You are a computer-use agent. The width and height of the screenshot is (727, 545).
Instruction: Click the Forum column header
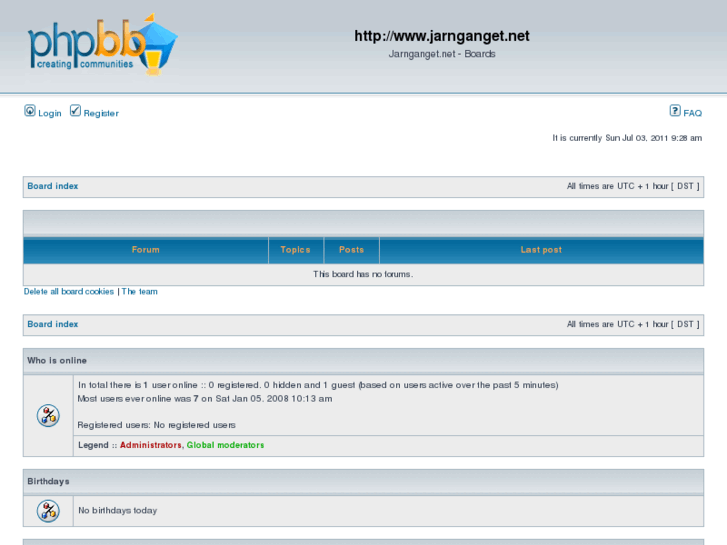(x=146, y=250)
